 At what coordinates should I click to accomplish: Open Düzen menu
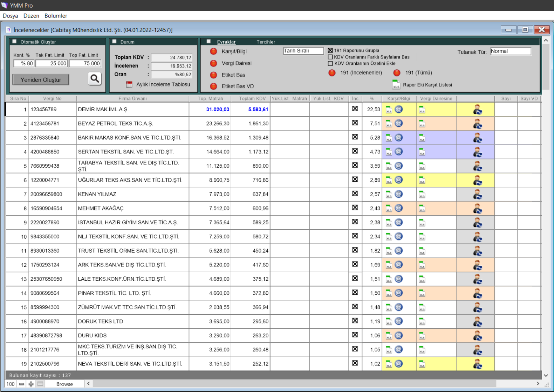[31, 16]
